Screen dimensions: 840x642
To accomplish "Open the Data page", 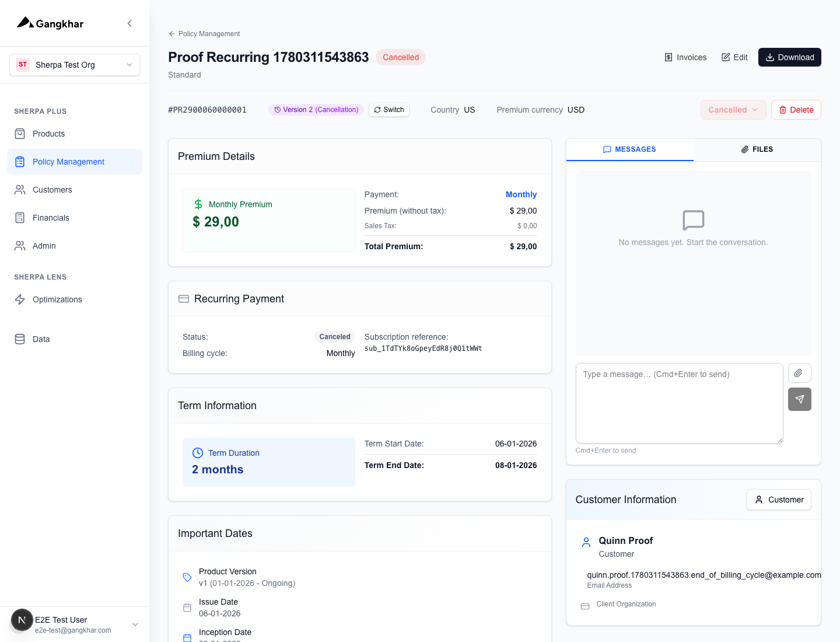I will coord(75,339).
